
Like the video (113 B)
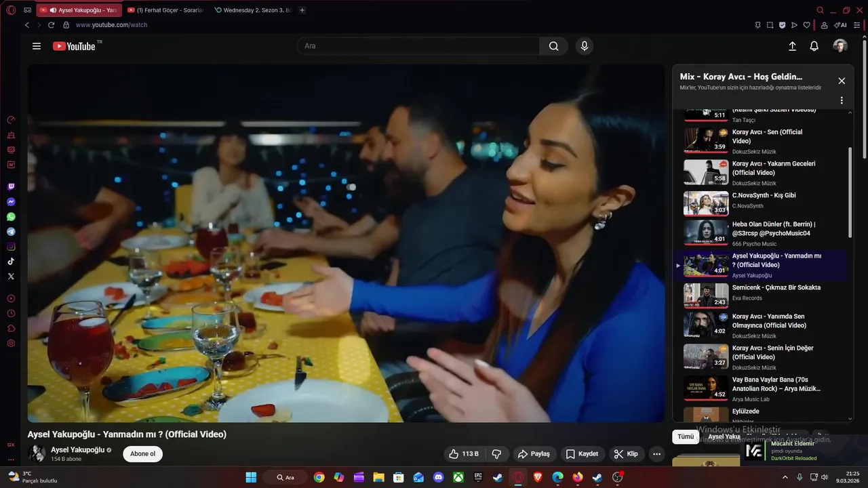click(x=464, y=454)
